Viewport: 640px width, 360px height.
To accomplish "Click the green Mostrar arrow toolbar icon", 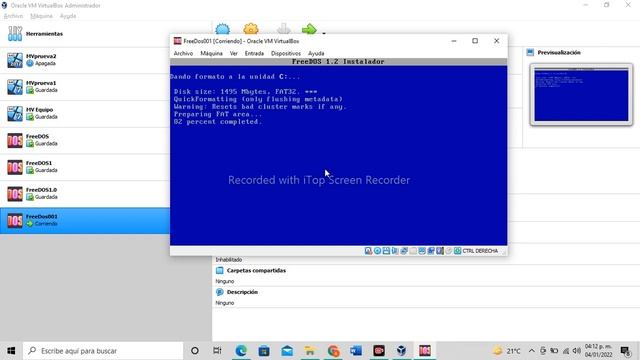I will click(x=309, y=29).
